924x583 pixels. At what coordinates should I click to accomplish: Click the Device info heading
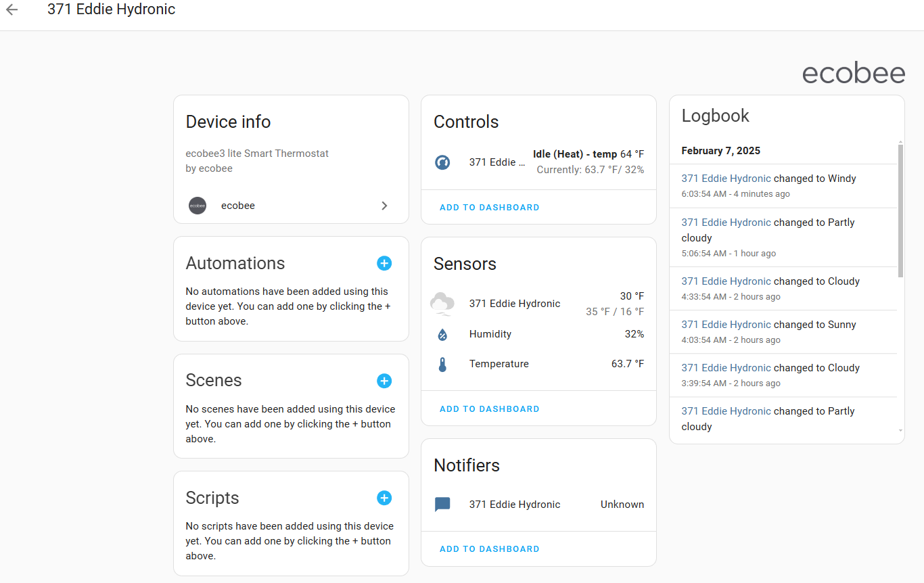(229, 122)
